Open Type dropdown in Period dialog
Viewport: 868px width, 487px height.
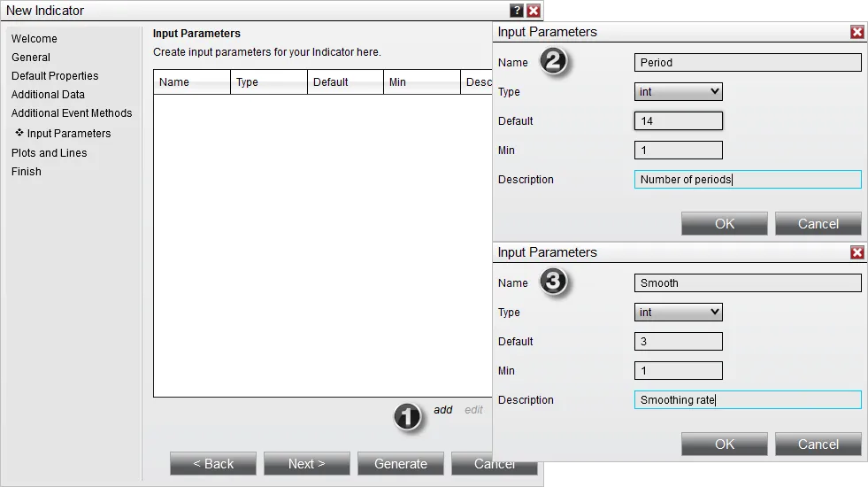point(678,92)
